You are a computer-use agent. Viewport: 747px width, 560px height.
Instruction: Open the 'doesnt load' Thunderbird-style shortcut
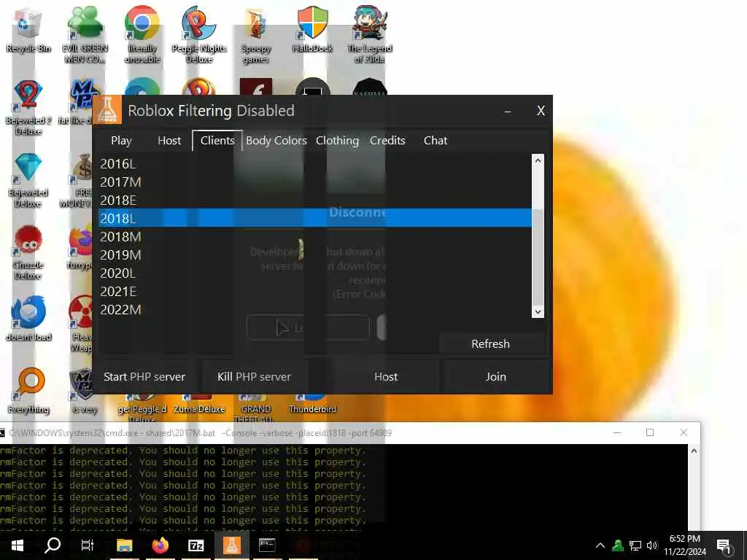coord(28,318)
